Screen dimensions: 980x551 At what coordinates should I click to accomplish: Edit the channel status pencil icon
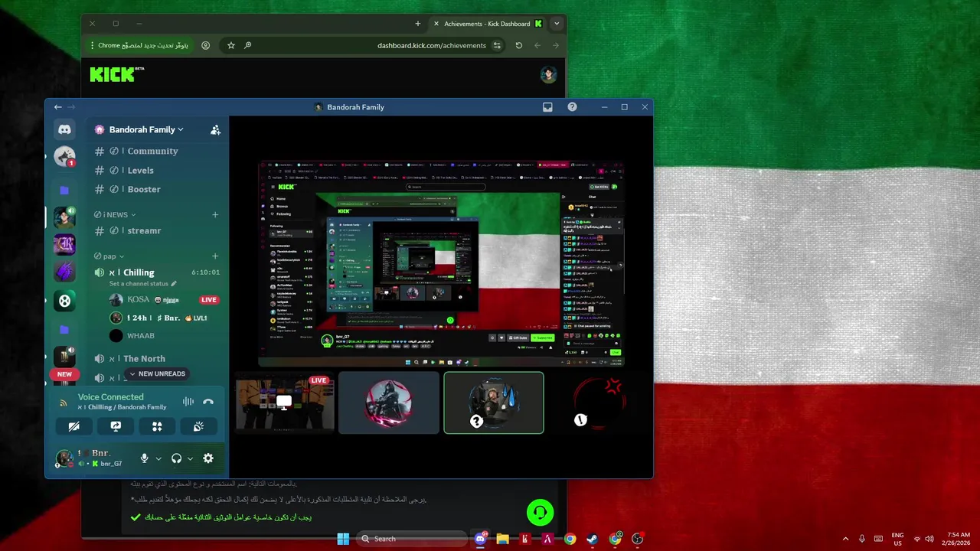click(174, 284)
